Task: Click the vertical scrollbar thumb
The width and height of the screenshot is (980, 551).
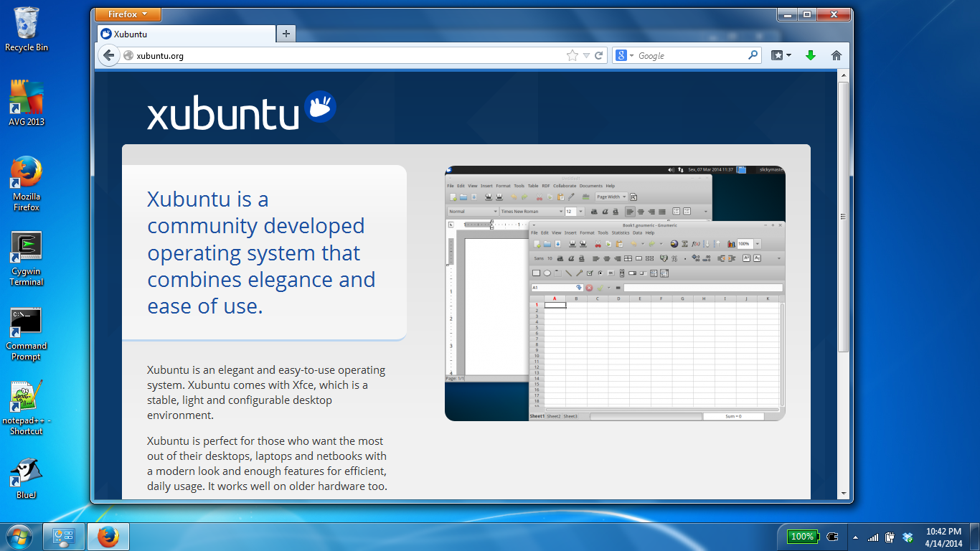Action: click(844, 217)
